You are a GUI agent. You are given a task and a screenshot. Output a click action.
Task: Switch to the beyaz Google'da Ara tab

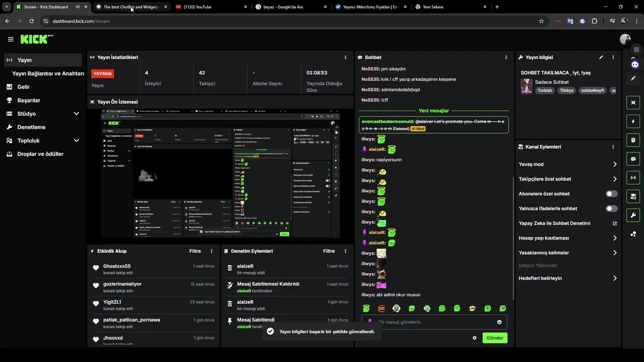coord(291,7)
